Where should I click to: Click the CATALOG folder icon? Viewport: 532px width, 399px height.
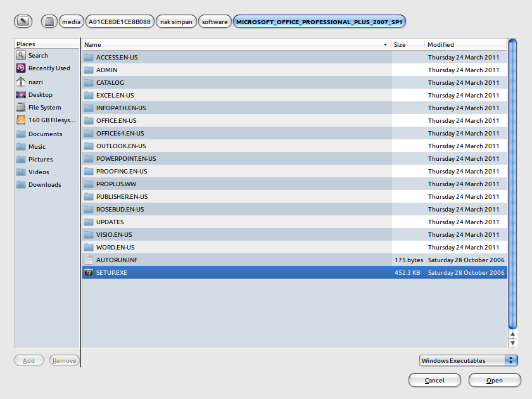click(89, 82)
